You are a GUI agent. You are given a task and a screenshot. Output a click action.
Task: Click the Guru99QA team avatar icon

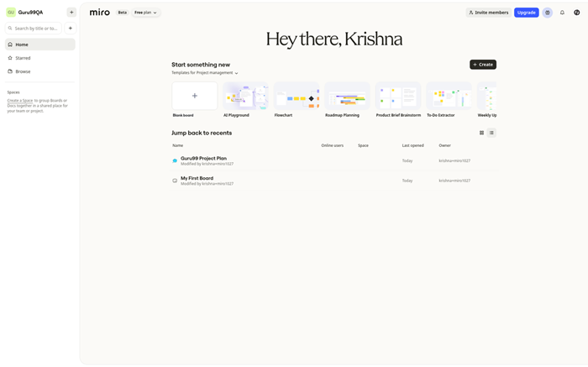tap(11, 13)
